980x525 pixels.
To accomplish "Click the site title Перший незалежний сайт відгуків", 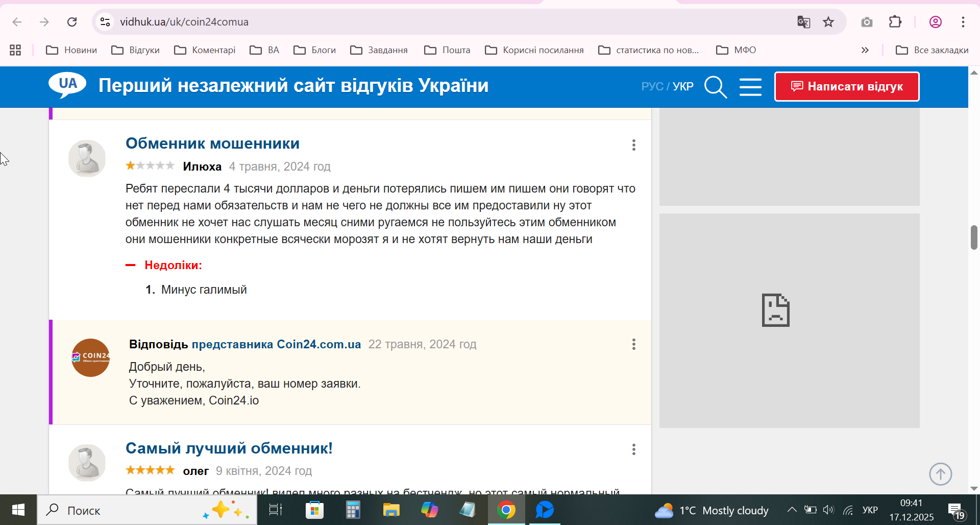I will [x=293, y=85].
